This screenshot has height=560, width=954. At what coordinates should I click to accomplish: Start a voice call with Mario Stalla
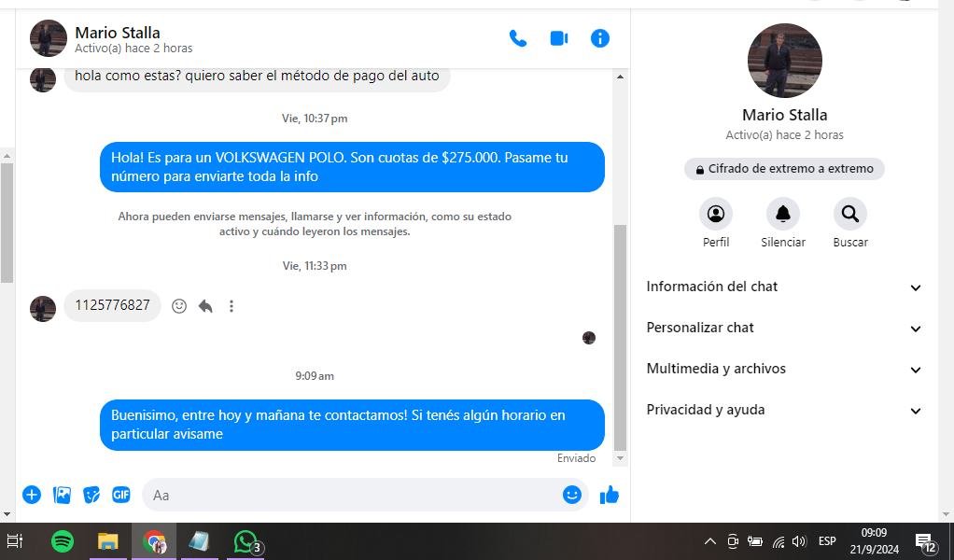click(517, 38)
